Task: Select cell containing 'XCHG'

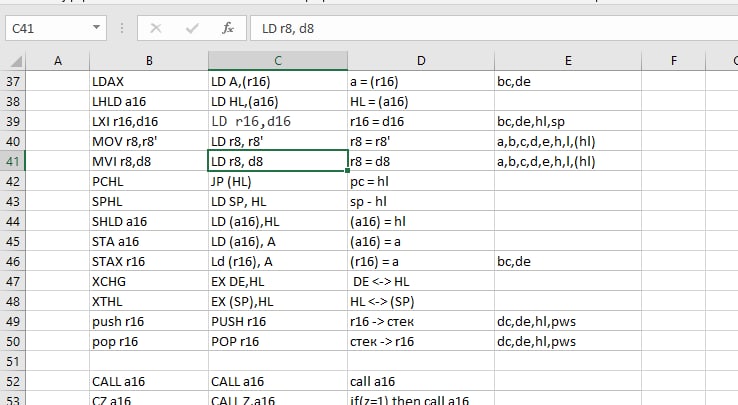Action: point(149,281)
